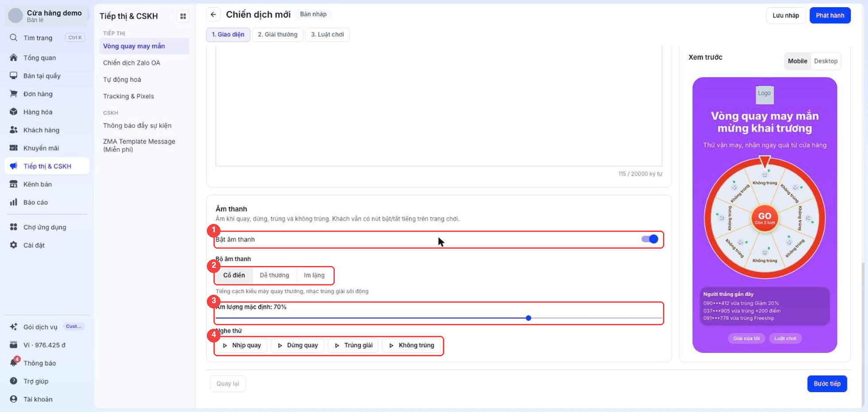Click the Quay lại button
Screen dimensions: 868x412
coord(228,384)
